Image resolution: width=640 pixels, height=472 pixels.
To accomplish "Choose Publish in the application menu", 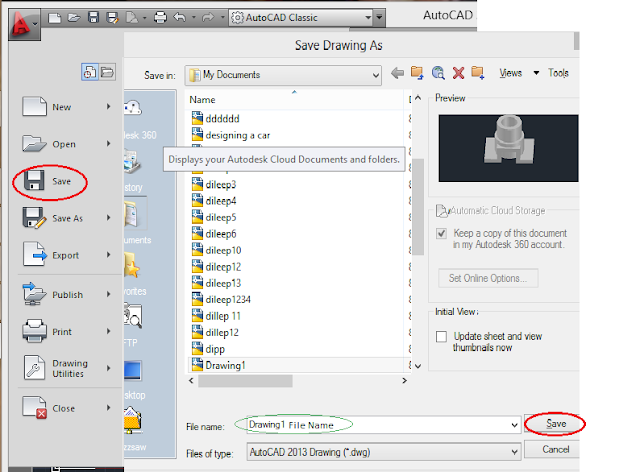I will click(x=67, y=295).
